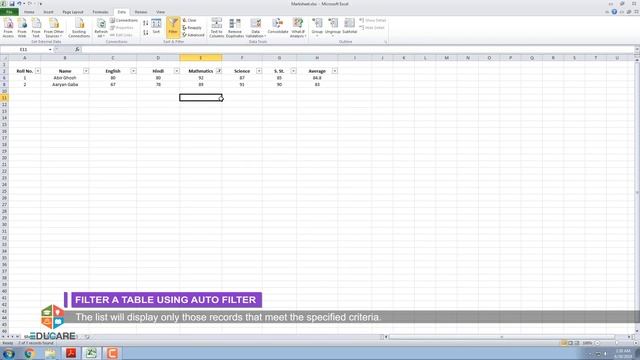Open the S. St. column filter dropdown
640x360 pixels.
point(293,71)
